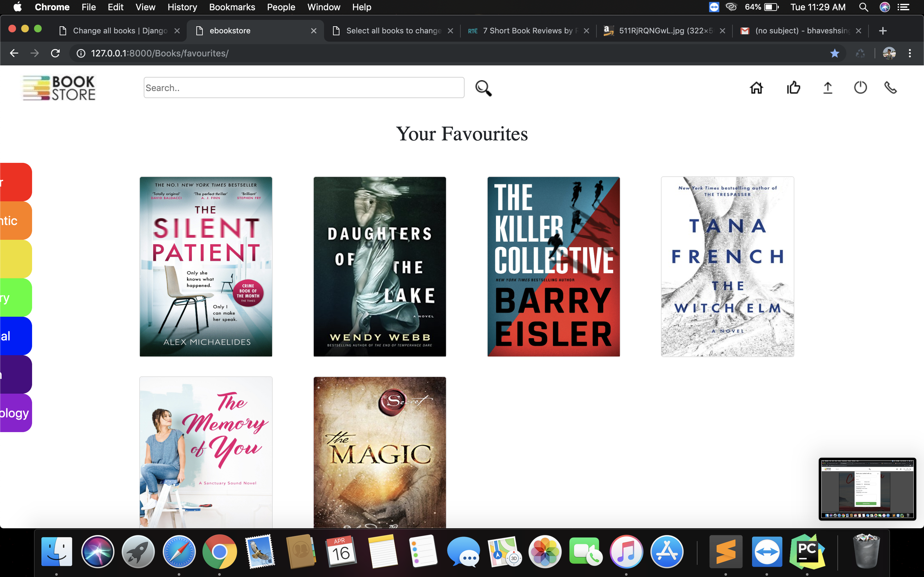Switch to the Change all books Django tab
This screenshot has height=577, width=924.
coord(119,31)
